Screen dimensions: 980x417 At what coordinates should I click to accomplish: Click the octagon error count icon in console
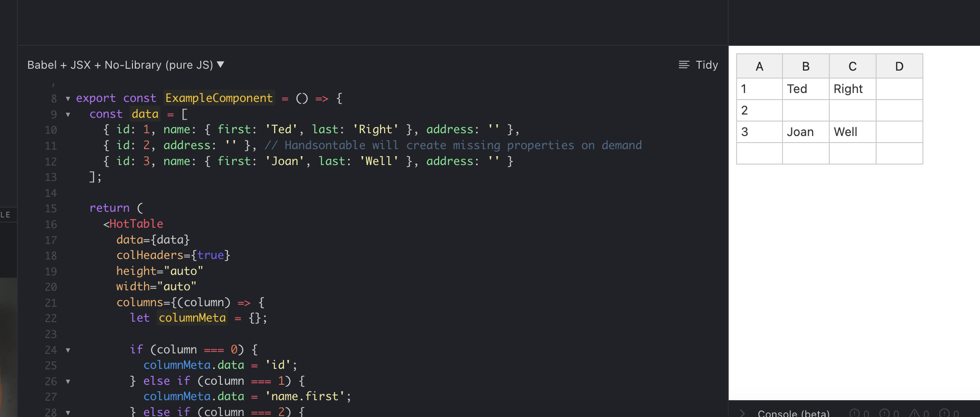pos(944,413)
